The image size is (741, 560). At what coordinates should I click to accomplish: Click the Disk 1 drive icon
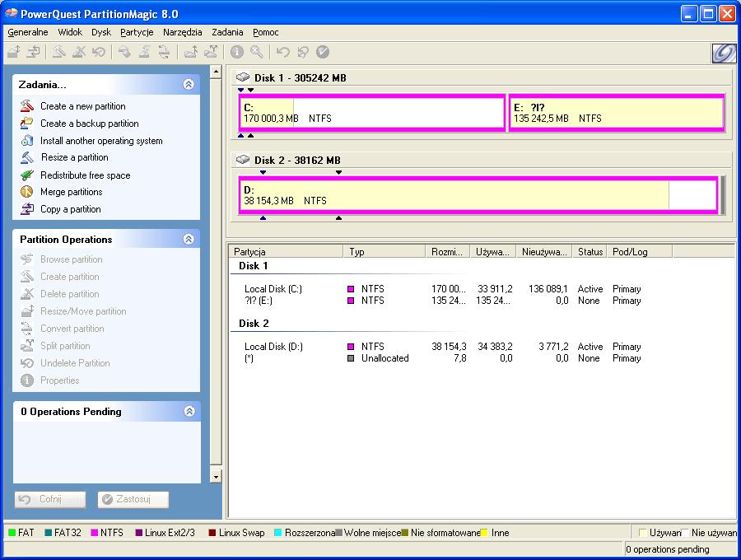243,77
